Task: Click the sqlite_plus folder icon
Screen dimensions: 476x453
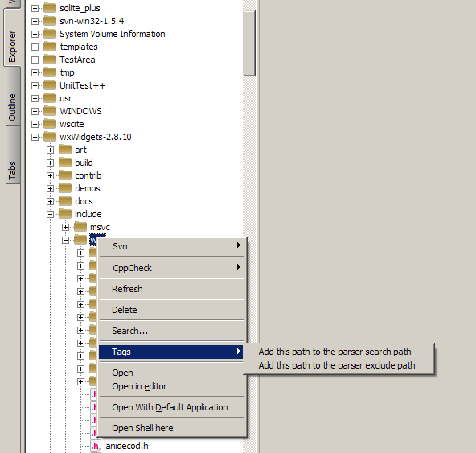Action: tap(50, 8)
